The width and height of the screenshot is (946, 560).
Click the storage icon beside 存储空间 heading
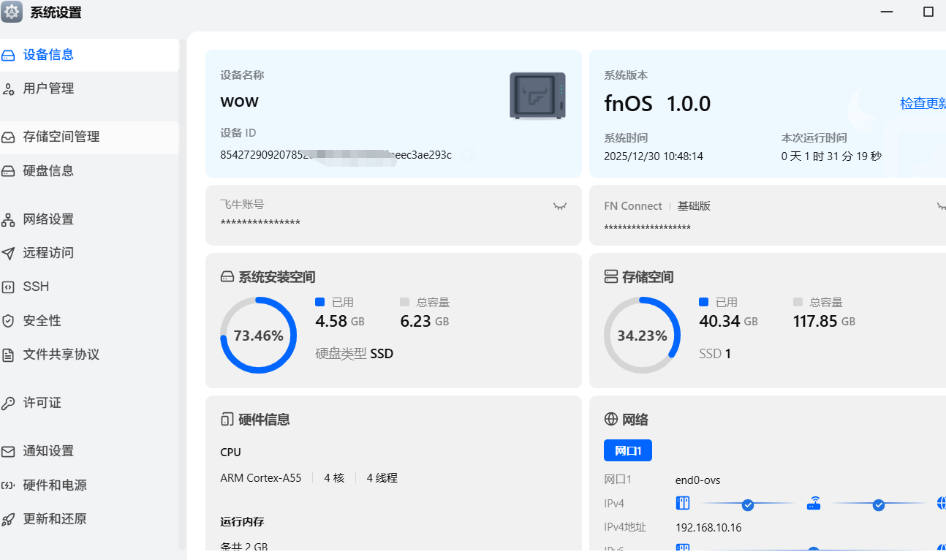pos(611,277)
